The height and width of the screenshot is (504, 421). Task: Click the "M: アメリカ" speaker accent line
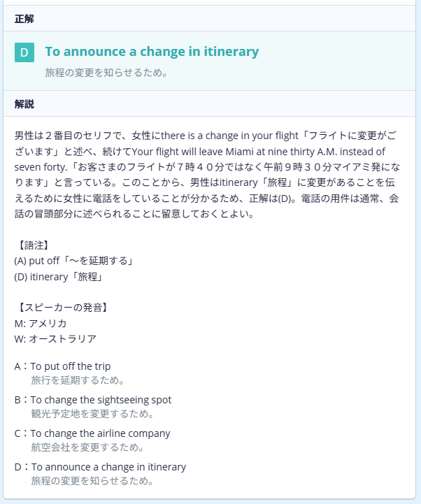pyautogui.click(x=41, y=323)
